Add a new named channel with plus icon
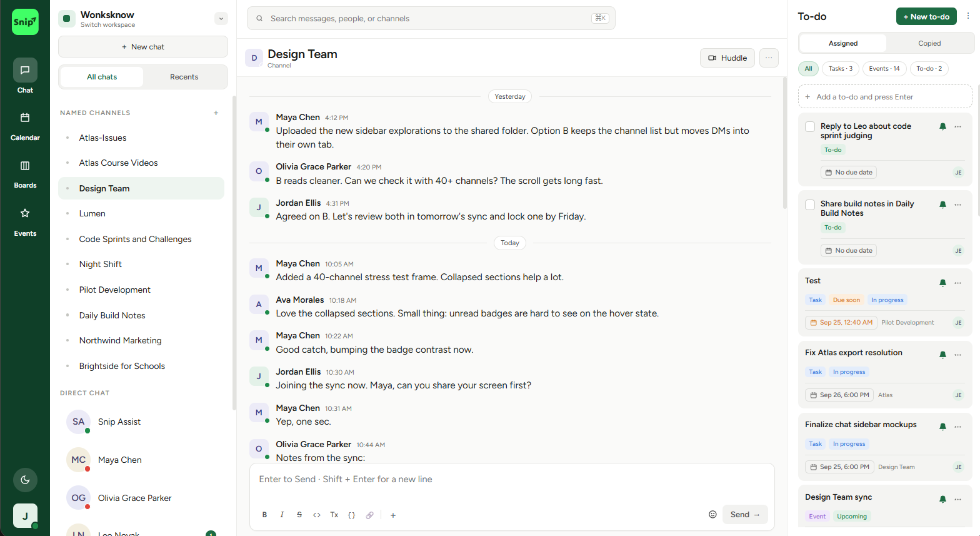The height and width of the screenshot is (536, 980). coord(216,113)
